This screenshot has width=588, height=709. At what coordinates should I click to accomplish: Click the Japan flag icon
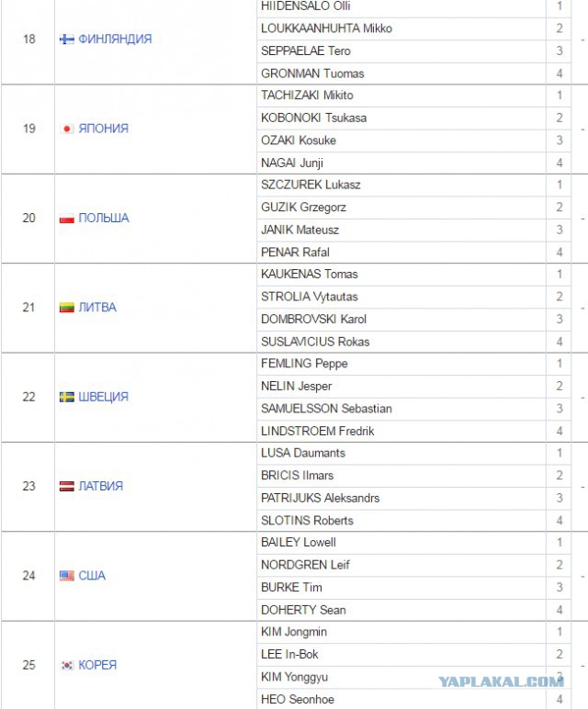coord(67,129)
